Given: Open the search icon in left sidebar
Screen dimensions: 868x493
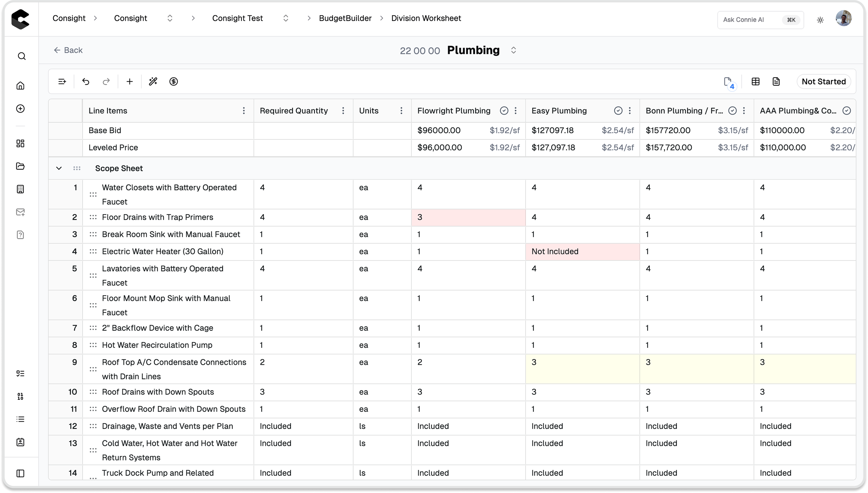Looking at the screenshot, I should [x=21, y=56].
